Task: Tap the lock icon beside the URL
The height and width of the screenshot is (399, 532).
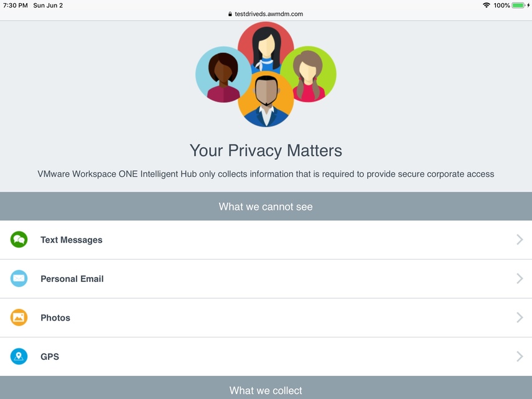Action: (230, 14)
